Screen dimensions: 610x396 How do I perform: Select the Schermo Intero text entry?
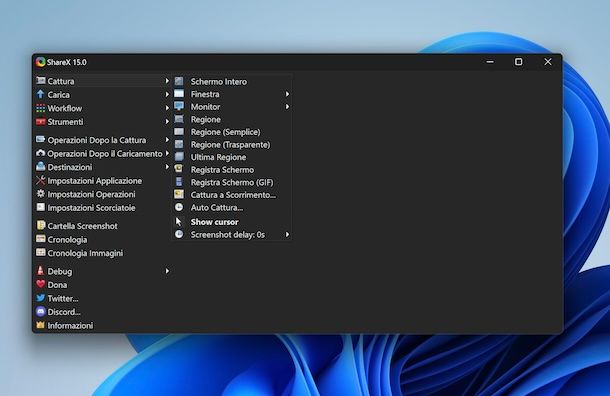click(x=219, y=81)
